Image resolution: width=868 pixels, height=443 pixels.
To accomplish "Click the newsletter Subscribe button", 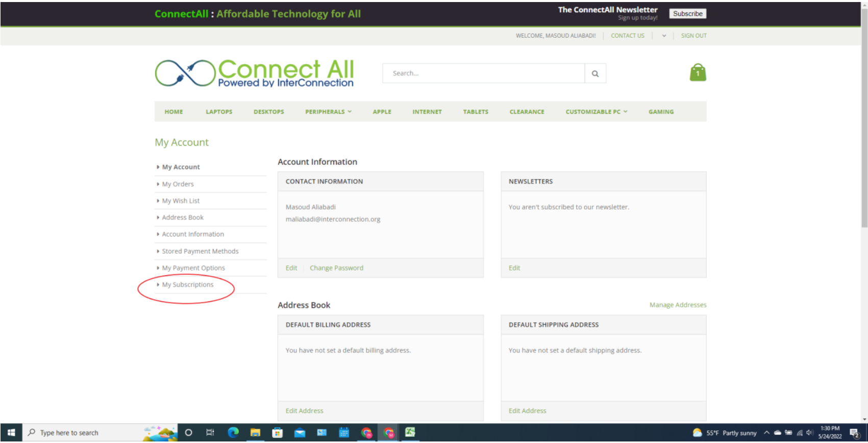I will pyautogui.click(x=687, y=14).
